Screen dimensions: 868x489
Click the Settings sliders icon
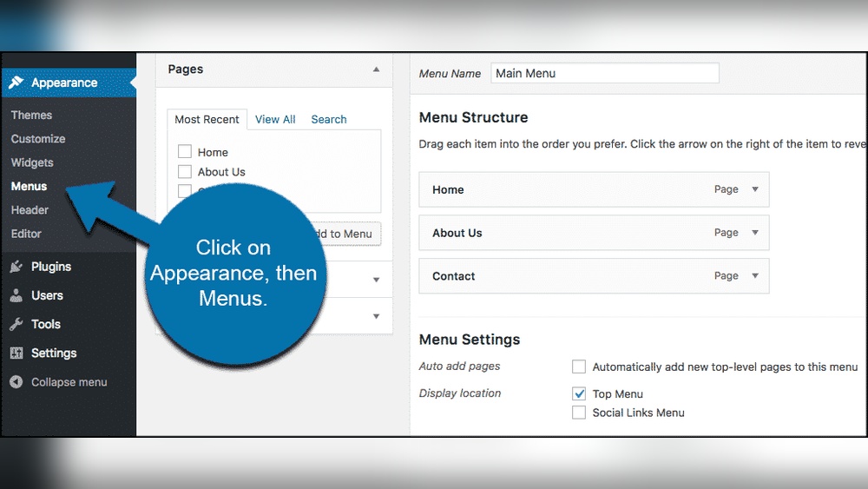pyautogui.click(x=16, y=353)
